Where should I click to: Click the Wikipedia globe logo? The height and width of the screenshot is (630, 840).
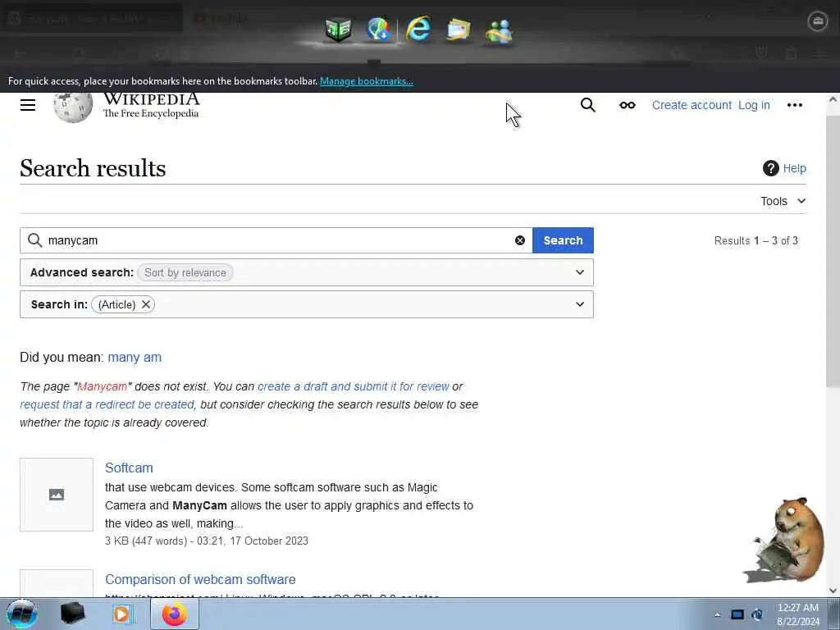point(73,107)
